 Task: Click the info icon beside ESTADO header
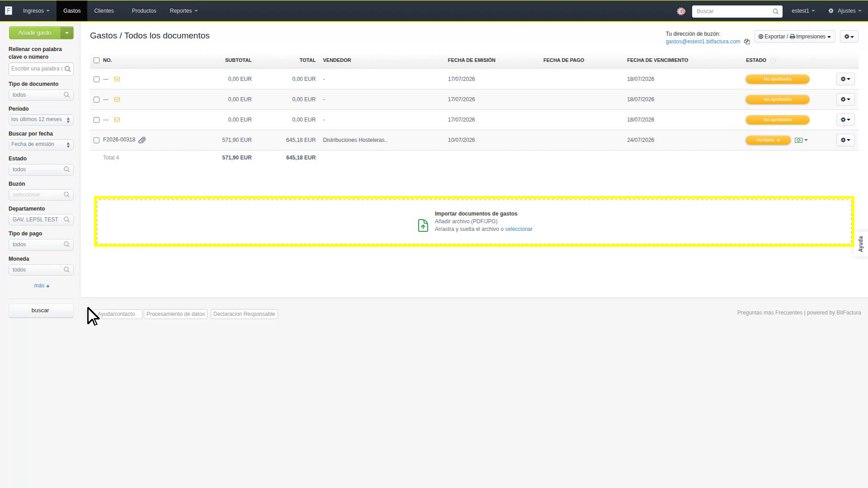(773, 61)
